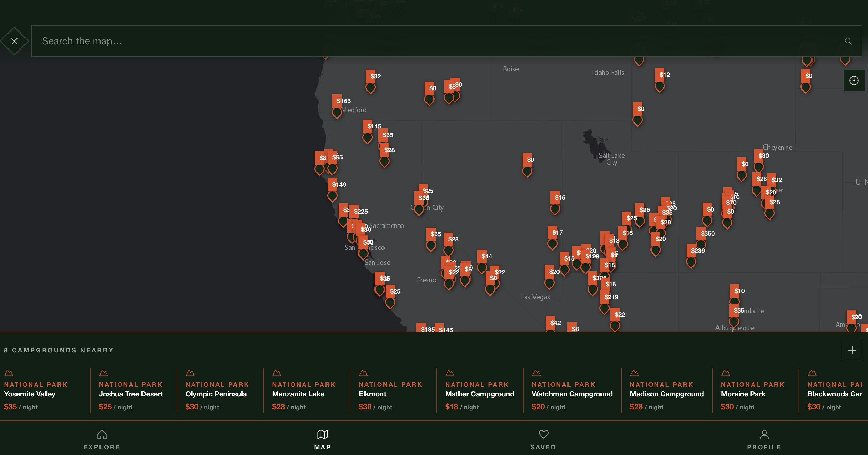Click the Salt Lake City map label
Screen dimensions: 868x455
612,159
